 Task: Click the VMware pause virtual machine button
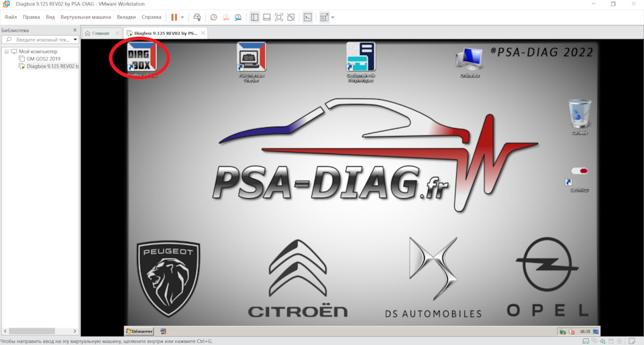tap(174, 17)
